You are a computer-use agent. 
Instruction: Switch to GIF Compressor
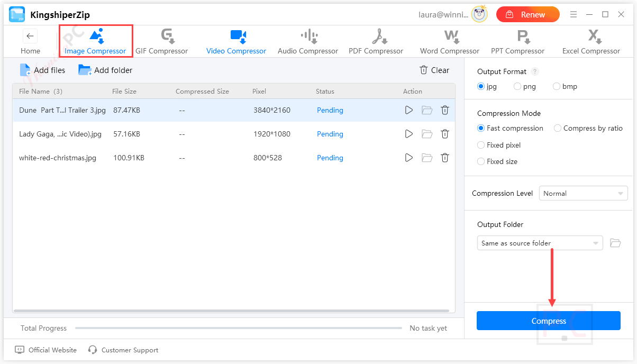[162, 42]
